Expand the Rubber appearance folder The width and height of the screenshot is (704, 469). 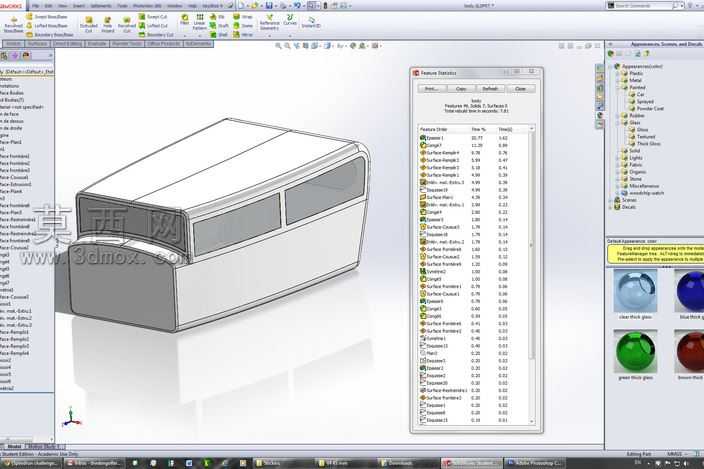[618, 115]
